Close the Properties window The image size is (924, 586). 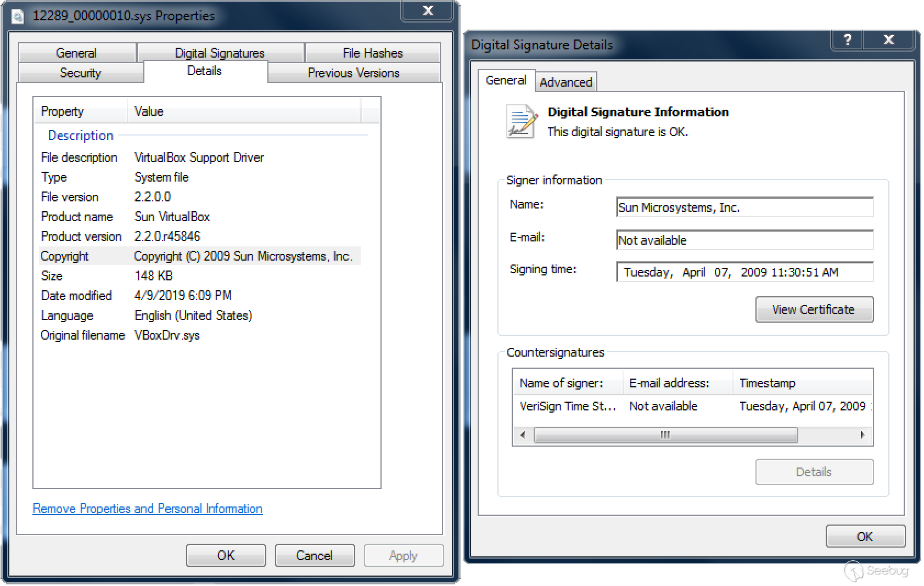click(x=428, y=10)
